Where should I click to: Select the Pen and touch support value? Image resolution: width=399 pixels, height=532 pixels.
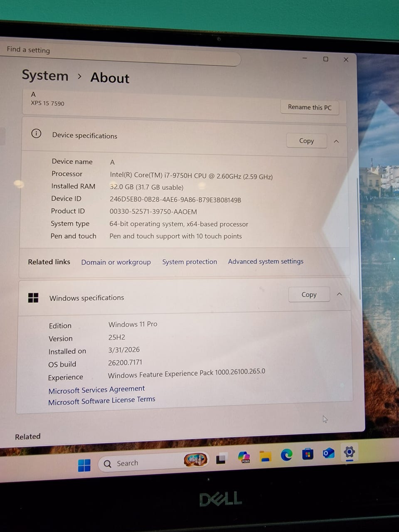point(175,236)
